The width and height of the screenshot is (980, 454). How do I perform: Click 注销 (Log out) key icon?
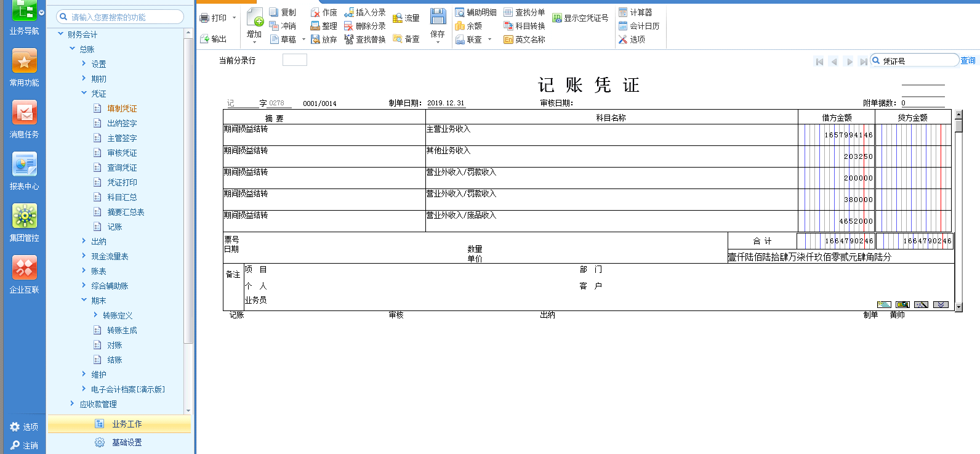click(15, 445)
